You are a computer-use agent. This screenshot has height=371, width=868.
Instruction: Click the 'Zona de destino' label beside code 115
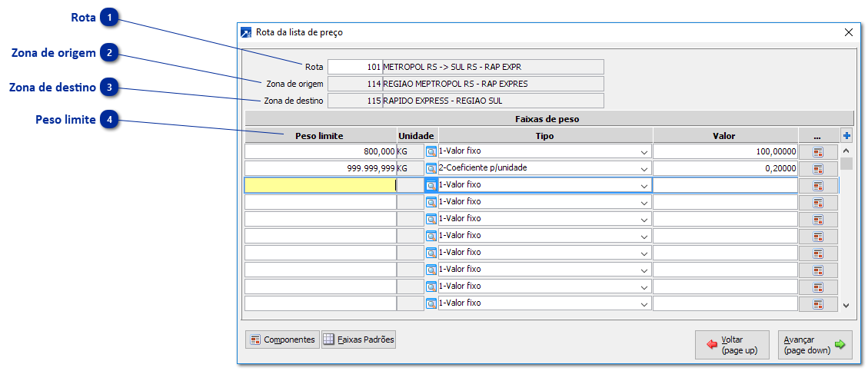pos(292,101)
